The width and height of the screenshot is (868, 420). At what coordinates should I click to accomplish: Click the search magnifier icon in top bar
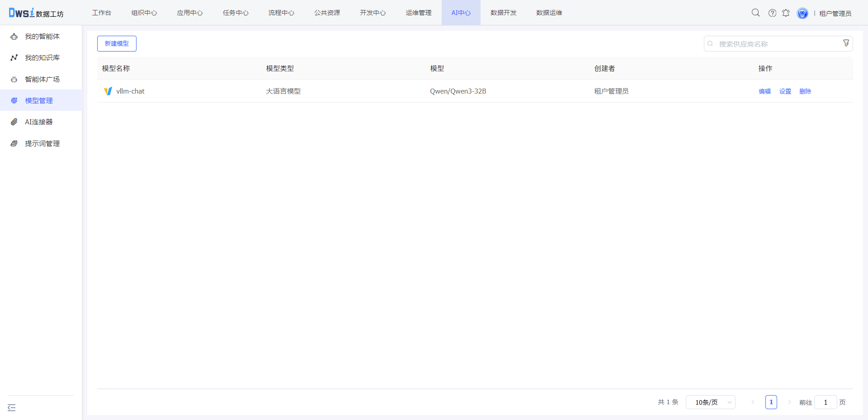point(755,13)
